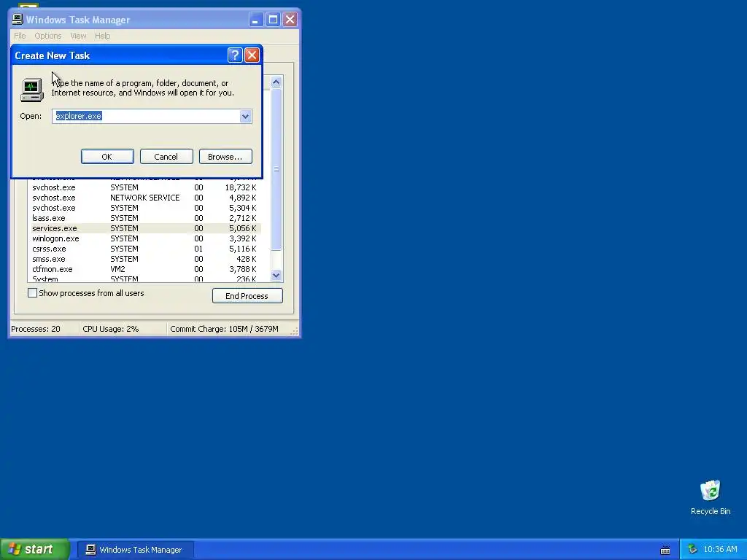Select the csrss.exe process row
This screenshot has height=560, width=747.
(x=144, y=249)
